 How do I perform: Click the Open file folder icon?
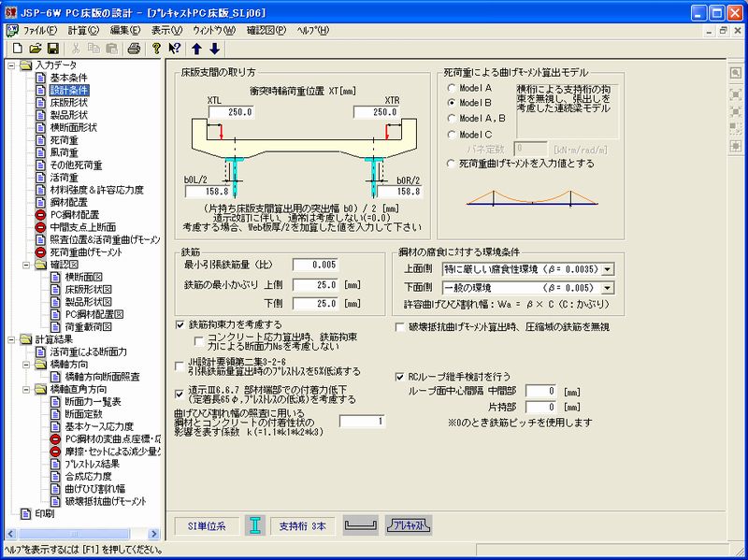click(x=36, y=49)
